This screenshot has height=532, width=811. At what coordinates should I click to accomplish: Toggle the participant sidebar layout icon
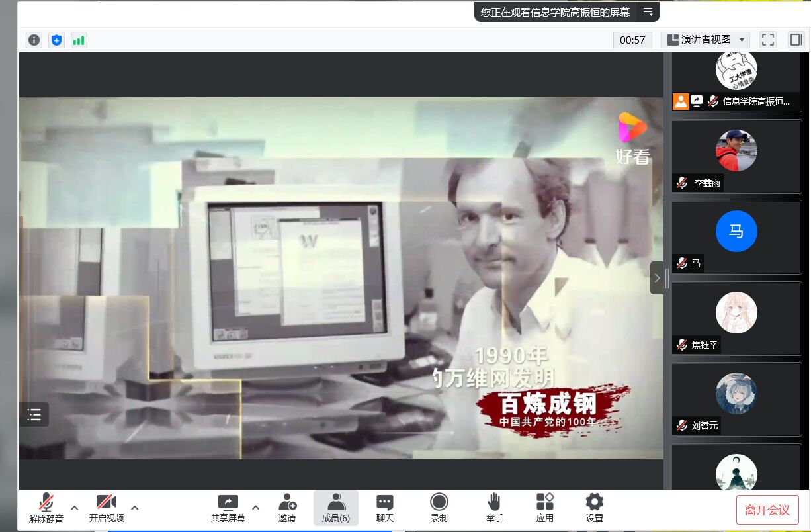click(x=796, y=40)
